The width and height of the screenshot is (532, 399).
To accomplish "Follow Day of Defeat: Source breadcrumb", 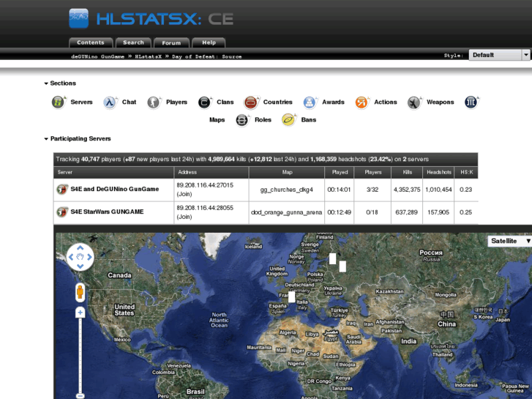I will click(207, 56).
